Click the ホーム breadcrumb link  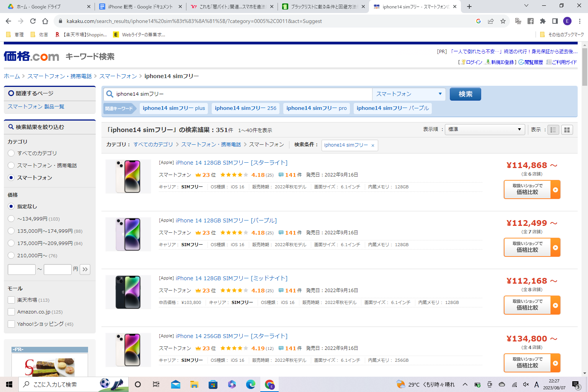click(x=12, y=76)
